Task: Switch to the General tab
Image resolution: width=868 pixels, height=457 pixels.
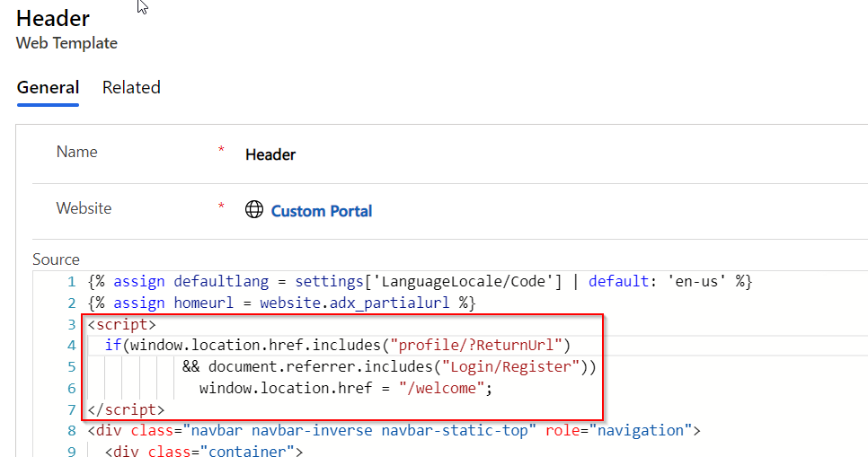Action: [x=49, y=87]
